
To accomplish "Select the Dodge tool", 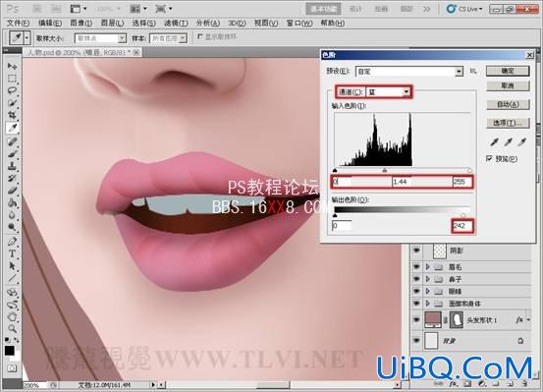I will click(x=12, y=227).
